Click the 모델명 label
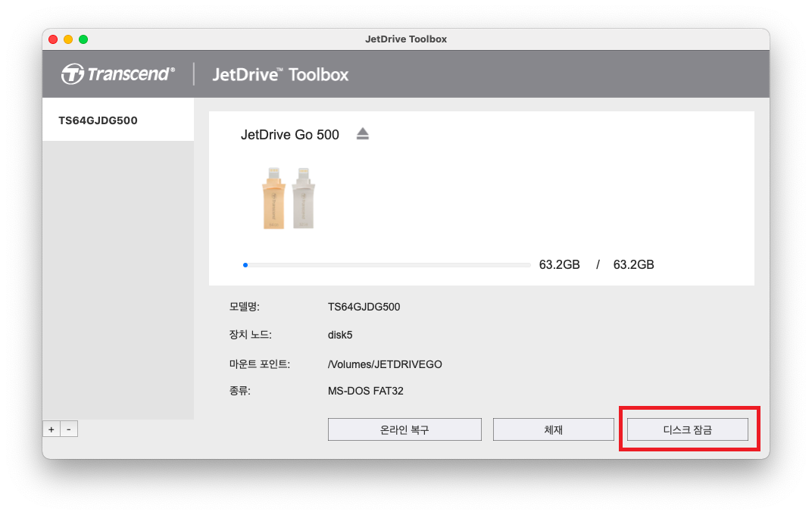Viewport: 812px width, 515px height. click(x=245, y=307)
